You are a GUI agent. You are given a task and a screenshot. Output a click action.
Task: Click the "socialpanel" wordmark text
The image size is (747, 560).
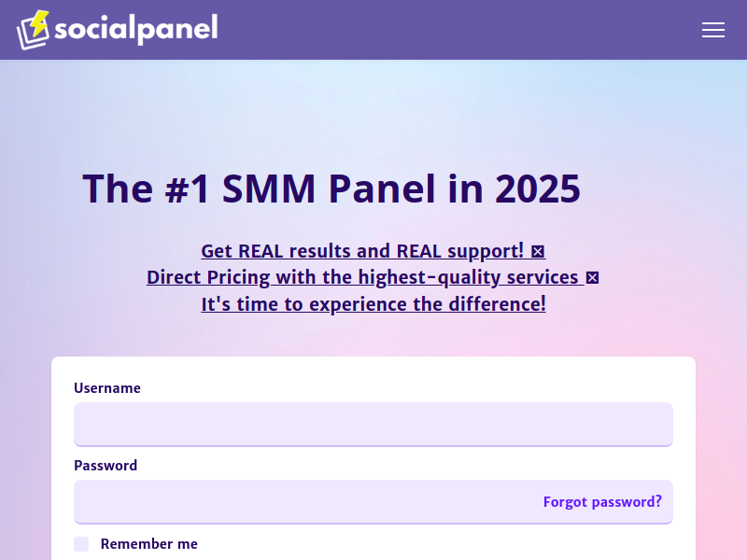136,29
